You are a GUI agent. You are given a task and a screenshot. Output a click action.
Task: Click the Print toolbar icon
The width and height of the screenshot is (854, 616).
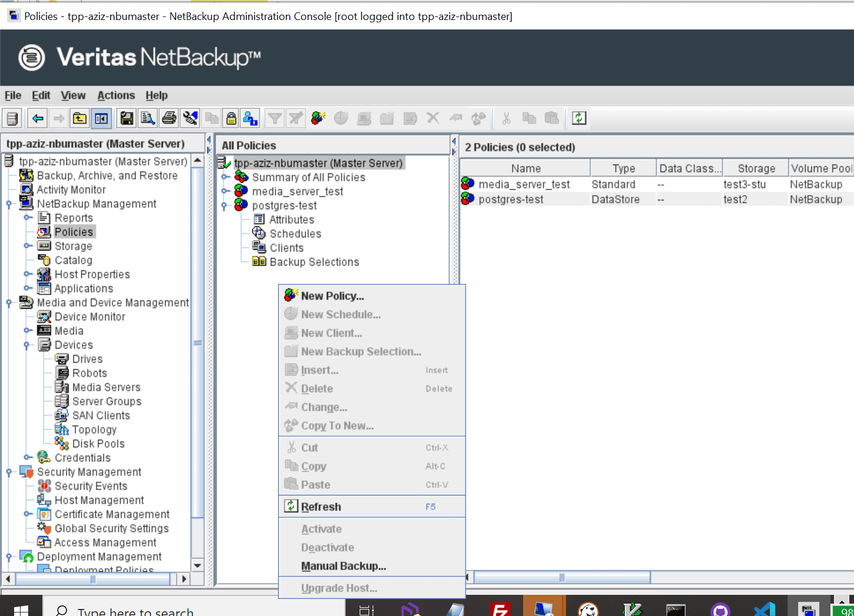point(169,118)
